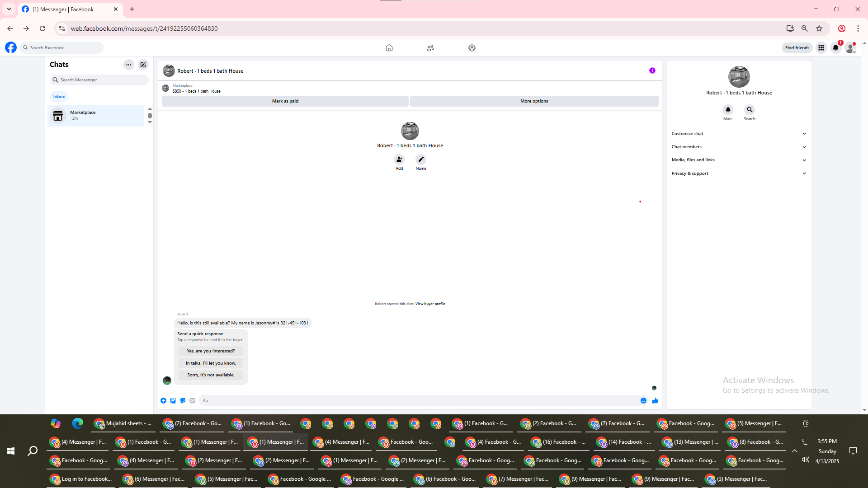Open the emoji picker in message box
Screen dimensions: 868x488
(x=643, y=401)
